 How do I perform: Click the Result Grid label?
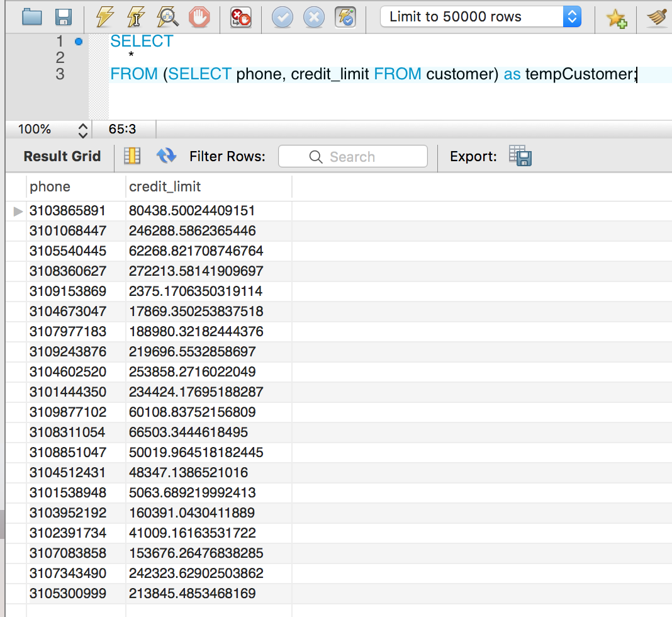62,156
